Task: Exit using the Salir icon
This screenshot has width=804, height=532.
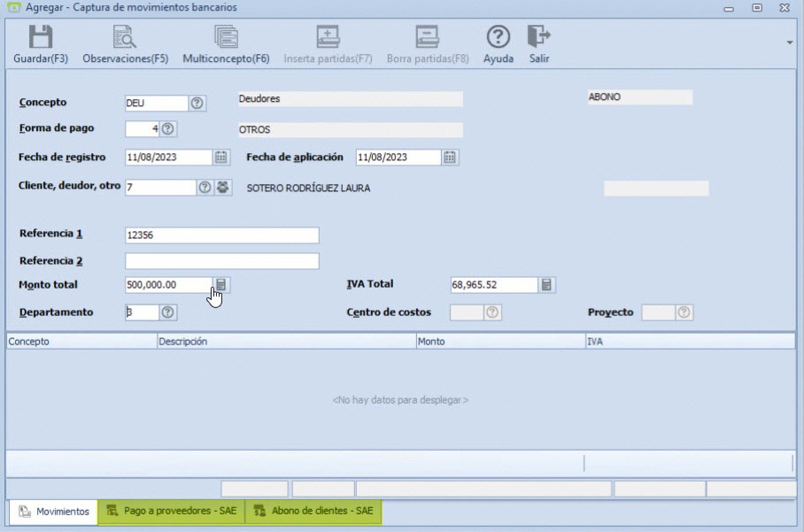Action: 538,37
